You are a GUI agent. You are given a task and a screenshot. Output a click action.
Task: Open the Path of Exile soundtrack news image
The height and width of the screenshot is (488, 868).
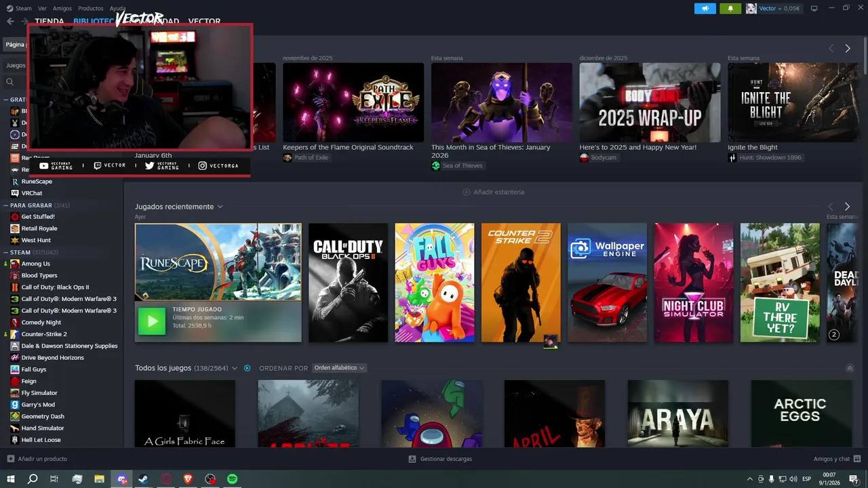point(353,102)
